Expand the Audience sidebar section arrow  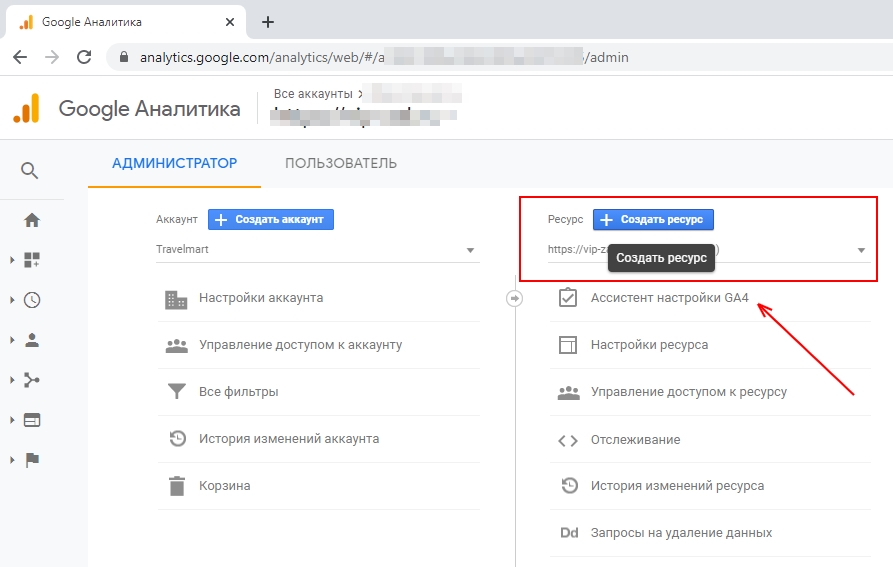(12, 340)
